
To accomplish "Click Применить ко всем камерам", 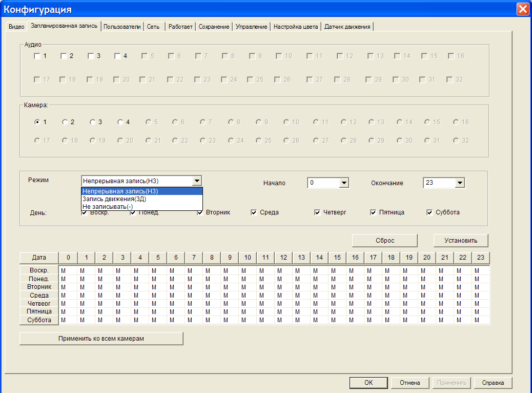I will pos(101,339).
